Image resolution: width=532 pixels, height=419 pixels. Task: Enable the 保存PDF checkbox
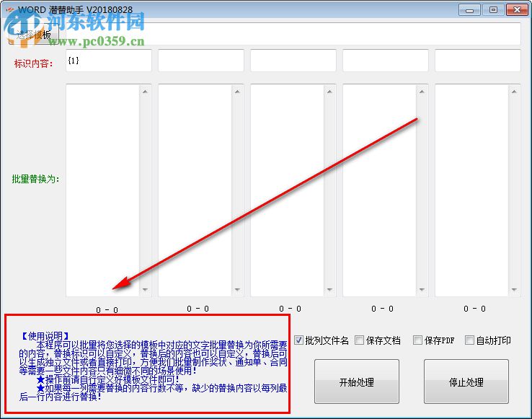tap(417, 340)
